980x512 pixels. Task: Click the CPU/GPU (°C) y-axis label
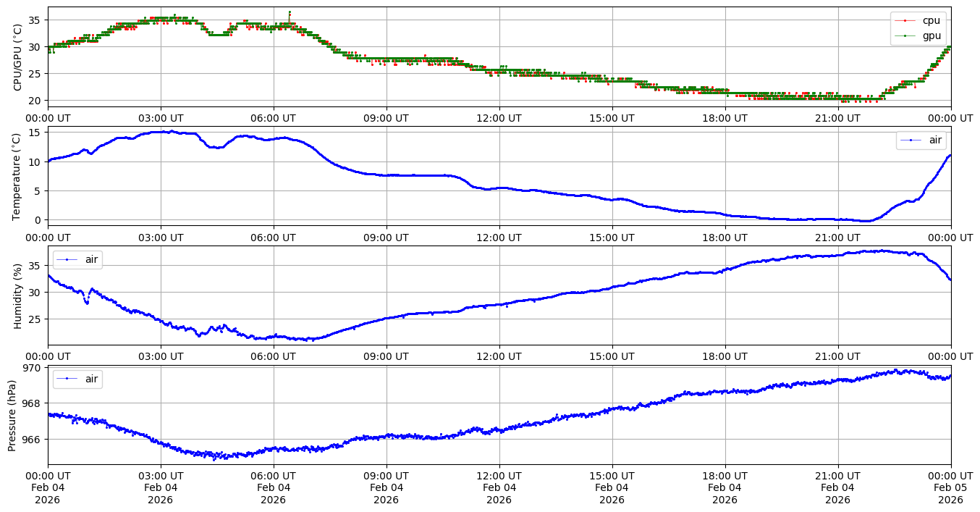tap(18, 56)
